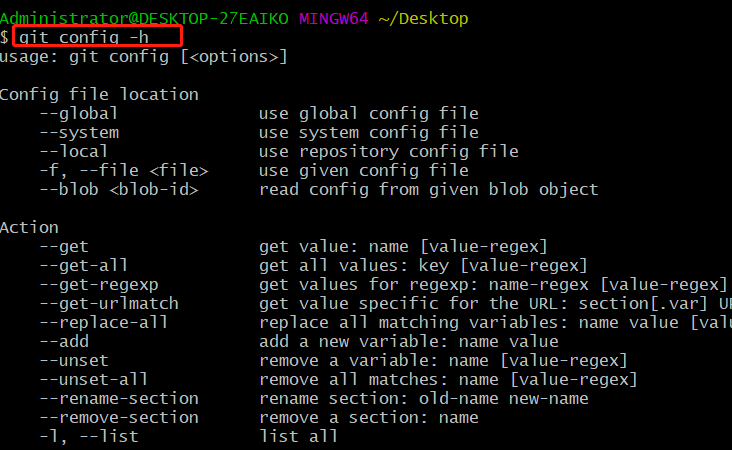
Task: Click the '--local' option
Action: [x=74, y=151]
